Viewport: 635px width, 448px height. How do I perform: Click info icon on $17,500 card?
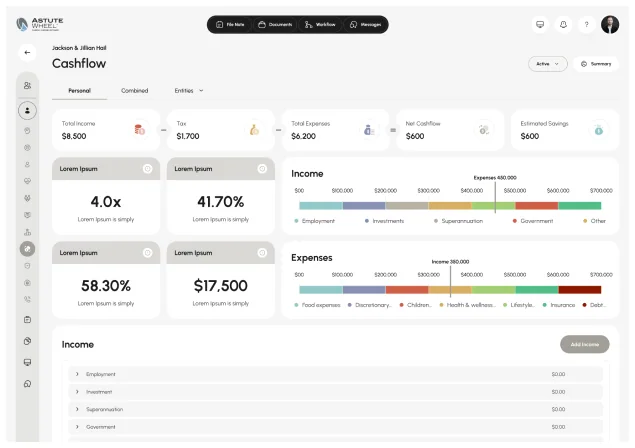pyautogui.click(x=262, y=253)
